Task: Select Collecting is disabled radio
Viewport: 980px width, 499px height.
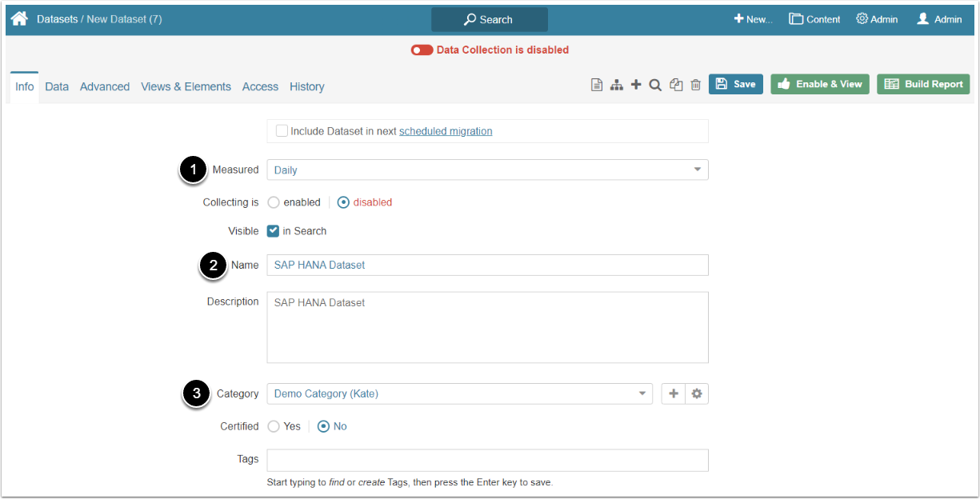Action: click(343, 202)
